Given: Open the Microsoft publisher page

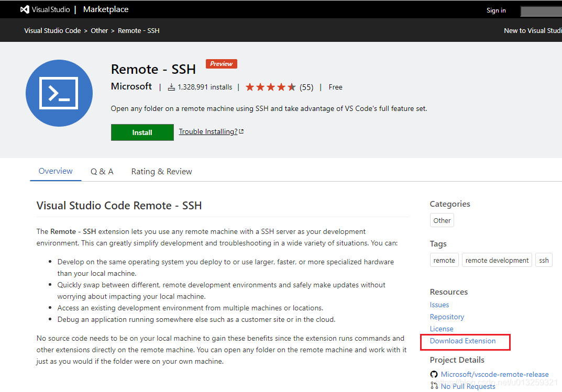Looking at the screenshot, I should [131, 86].
